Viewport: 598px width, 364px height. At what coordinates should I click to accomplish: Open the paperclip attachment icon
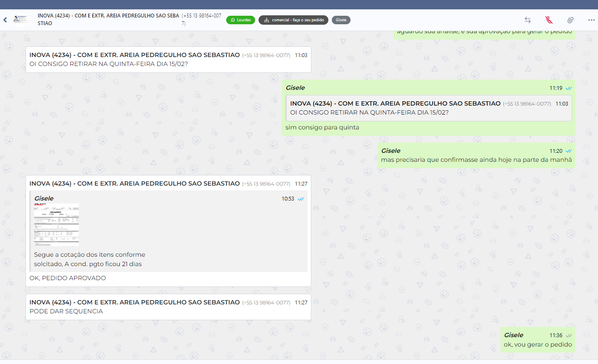[570, 20]
